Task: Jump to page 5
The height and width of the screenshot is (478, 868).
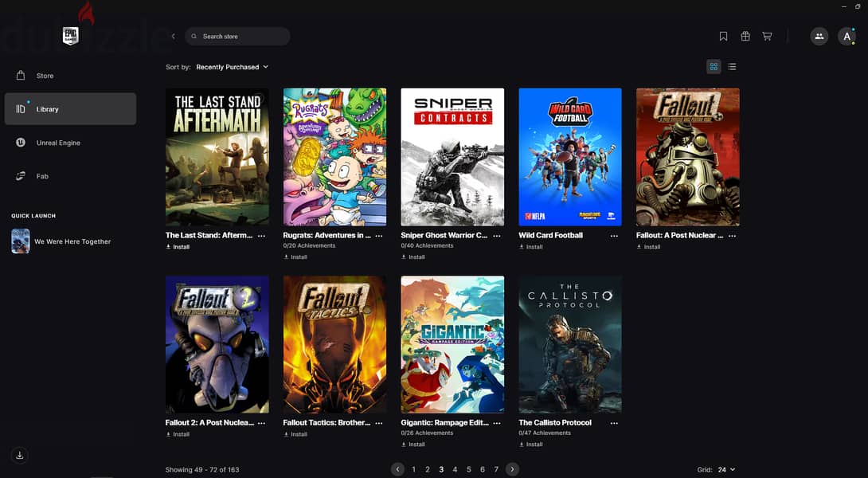Action: pos(469,469)
